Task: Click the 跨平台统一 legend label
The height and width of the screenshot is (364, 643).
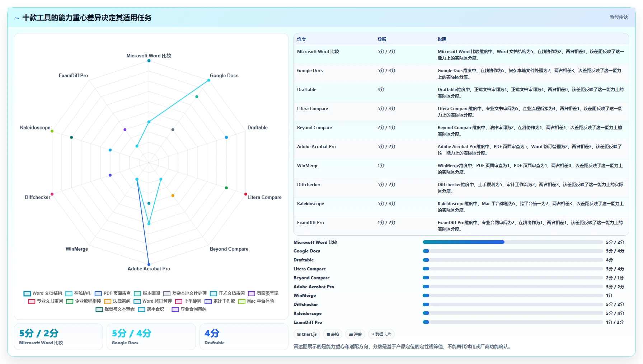Action: tap(158, 309)
